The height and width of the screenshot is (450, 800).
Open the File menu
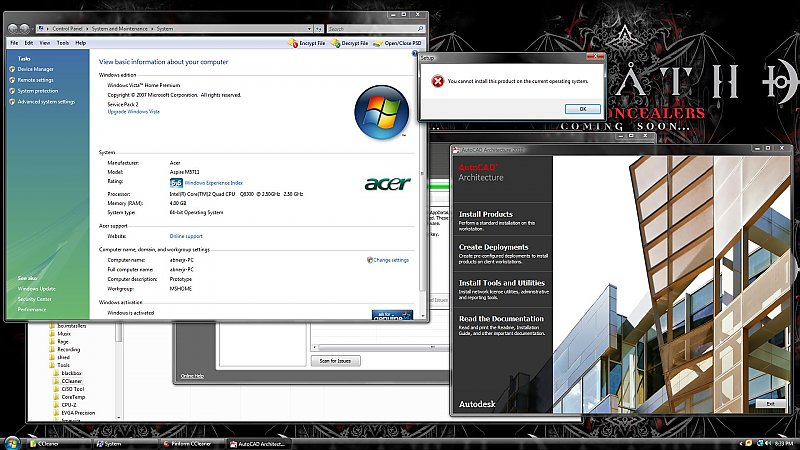[x=14, y=43]
